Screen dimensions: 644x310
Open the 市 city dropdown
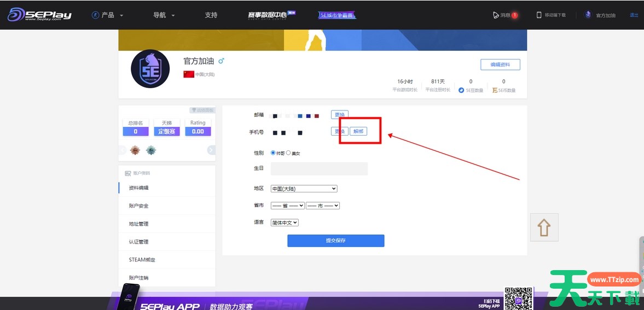(323, 206)
